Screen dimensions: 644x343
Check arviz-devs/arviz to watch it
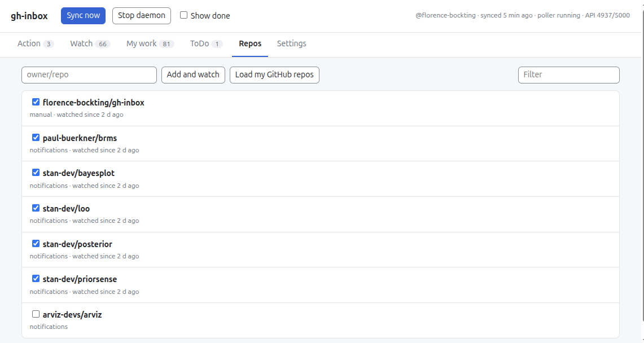(36, 314)
